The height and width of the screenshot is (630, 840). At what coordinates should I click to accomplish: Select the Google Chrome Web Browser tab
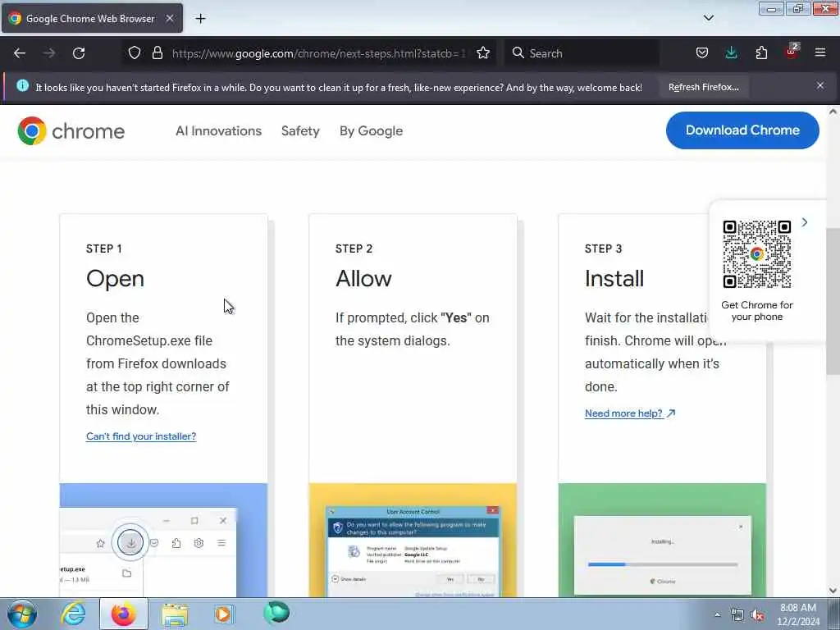92,18
